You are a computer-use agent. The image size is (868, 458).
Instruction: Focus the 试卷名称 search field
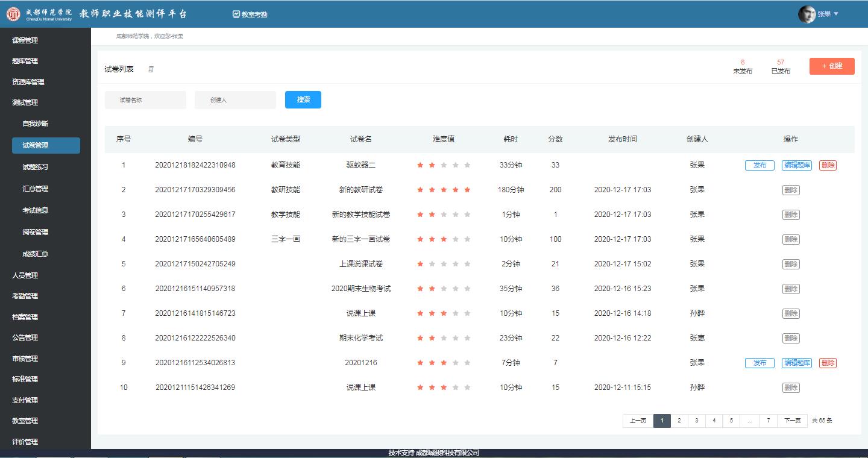145,100
